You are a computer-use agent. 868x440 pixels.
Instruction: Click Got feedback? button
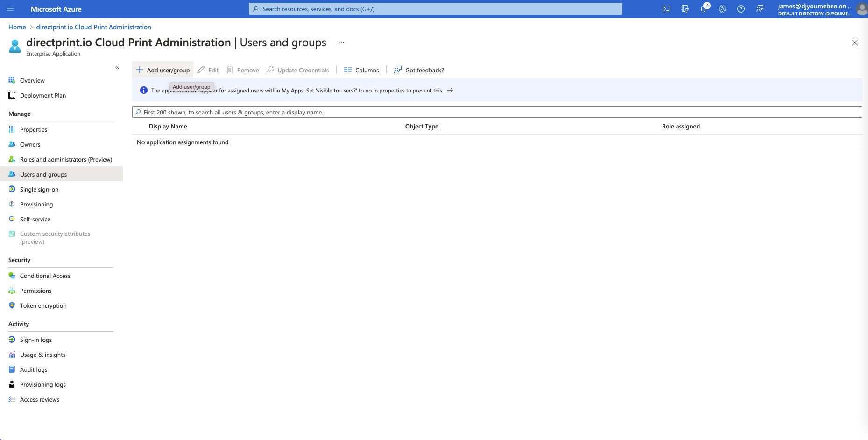(x=419, y=70)
